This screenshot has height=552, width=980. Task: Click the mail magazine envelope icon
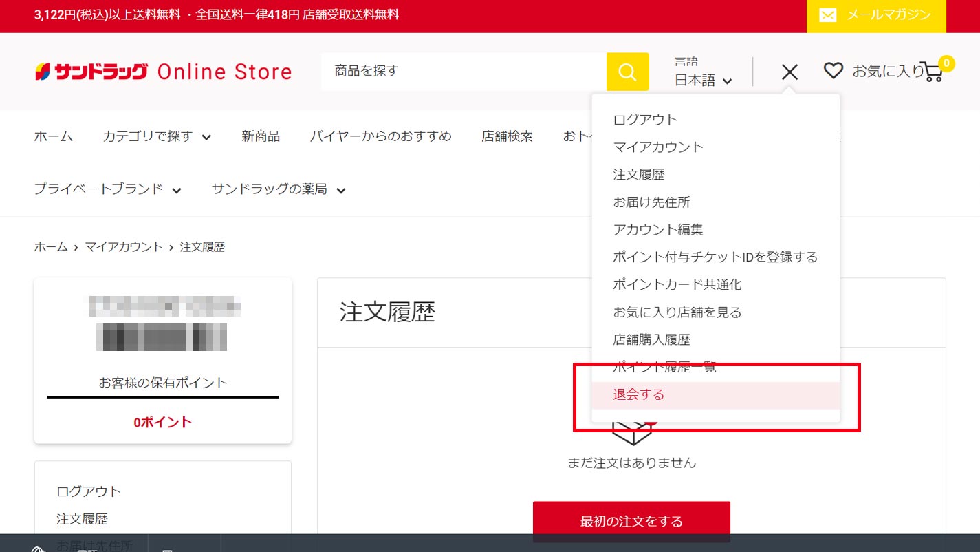[828, 14]
